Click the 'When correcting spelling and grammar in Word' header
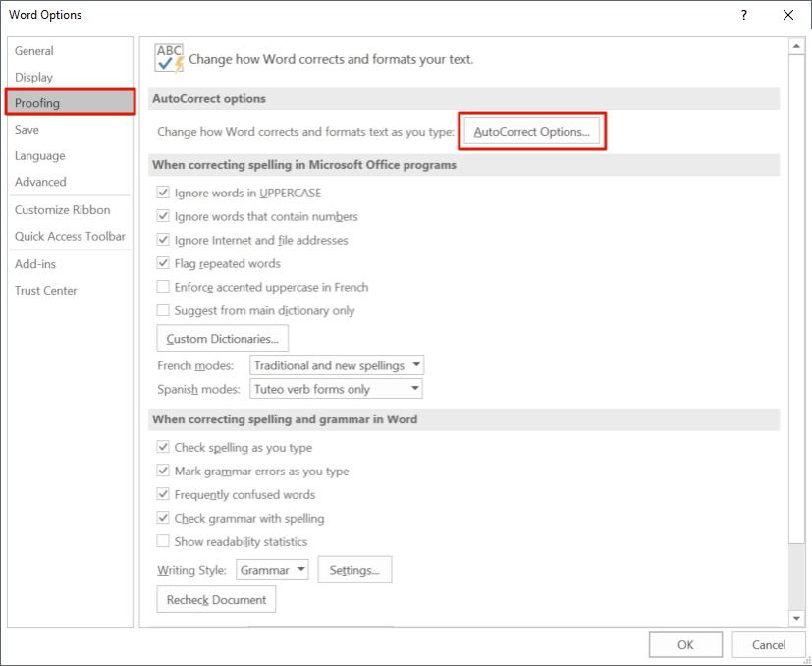 coord(464,419)
